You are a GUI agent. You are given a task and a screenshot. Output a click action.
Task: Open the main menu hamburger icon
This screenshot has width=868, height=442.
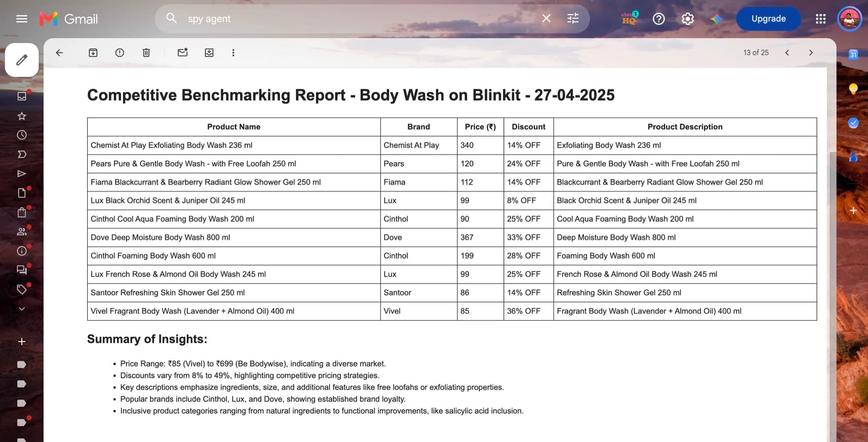22,19
